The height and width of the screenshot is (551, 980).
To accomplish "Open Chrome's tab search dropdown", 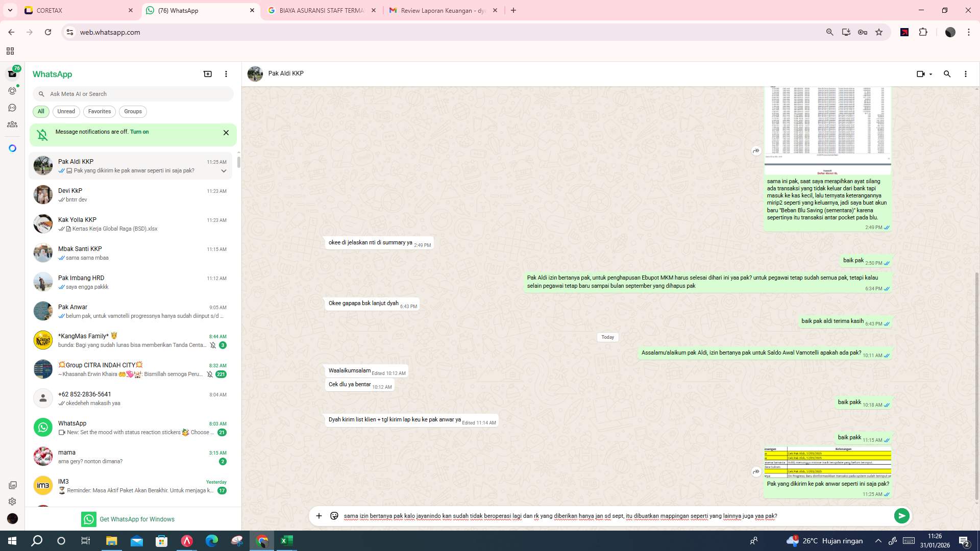I will click(x=10, y=10).
